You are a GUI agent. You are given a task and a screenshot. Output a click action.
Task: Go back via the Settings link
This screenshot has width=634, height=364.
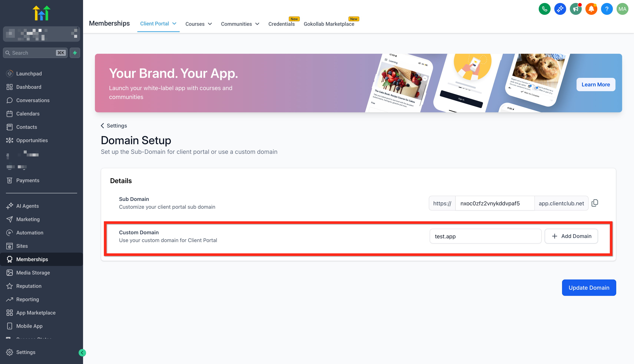[x=114, y=125]
